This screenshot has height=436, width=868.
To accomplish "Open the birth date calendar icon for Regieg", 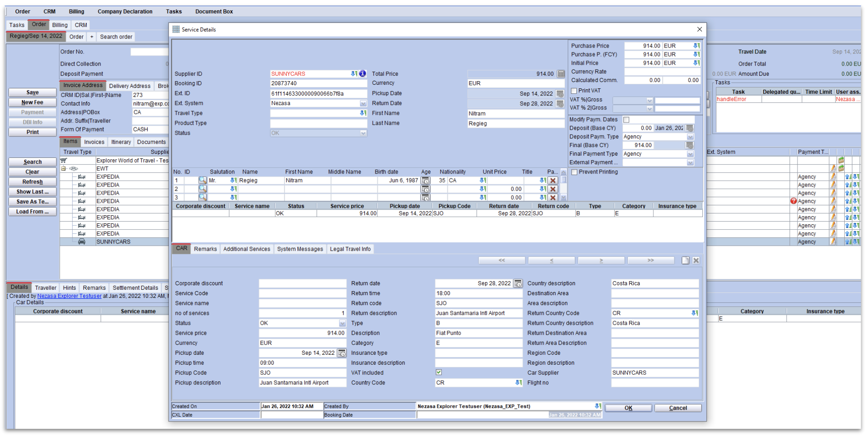I will pyautogui.click(x=425, y=180).
